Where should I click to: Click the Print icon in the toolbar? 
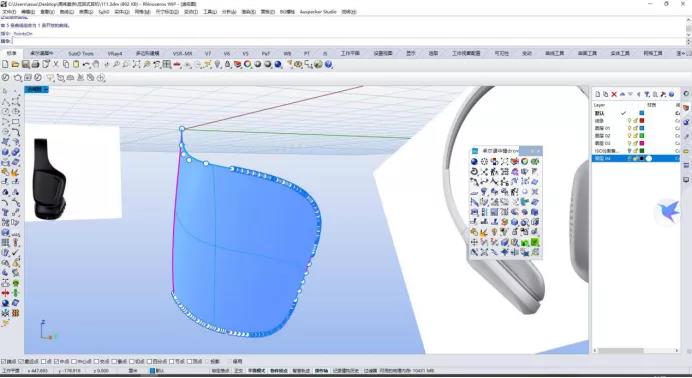35,64
